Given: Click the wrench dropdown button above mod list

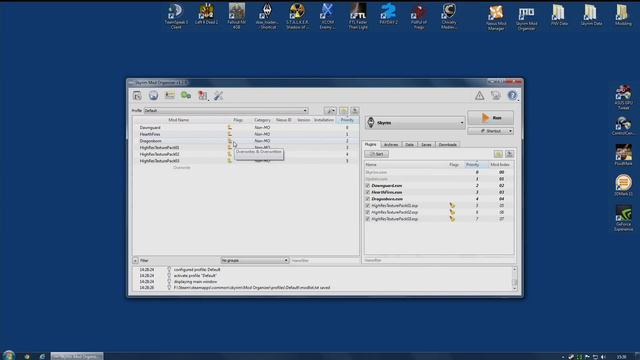Looking at the screenshot, I should [330, 111].
